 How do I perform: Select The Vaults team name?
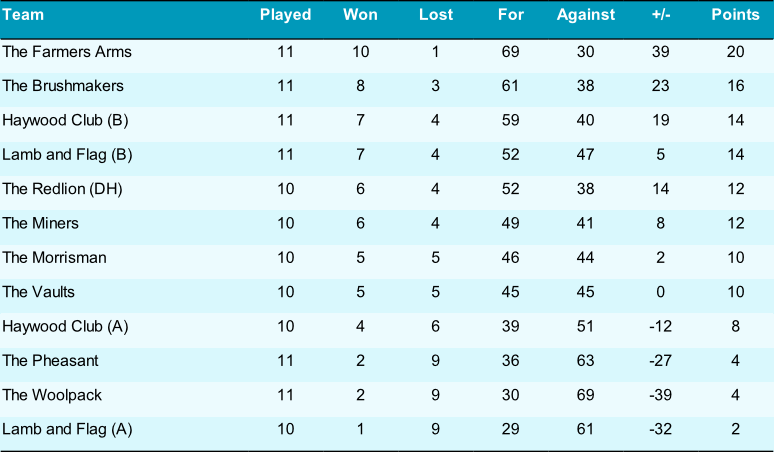click(39, 292)
